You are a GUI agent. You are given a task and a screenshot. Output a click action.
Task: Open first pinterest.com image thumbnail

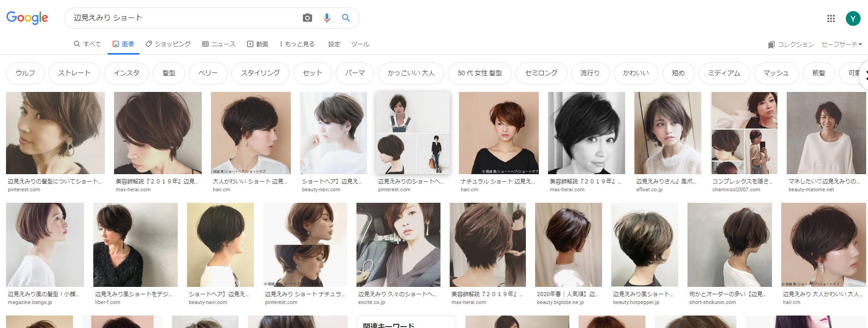click(55, 133)
